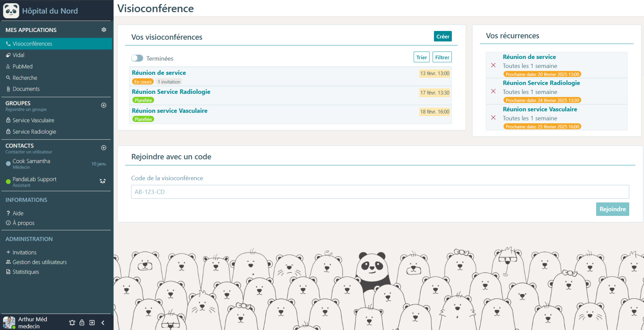Collapse the sidebar with the chevron
Image resolution: width=644 pixels, height=330 pixels.
[103, 322]
